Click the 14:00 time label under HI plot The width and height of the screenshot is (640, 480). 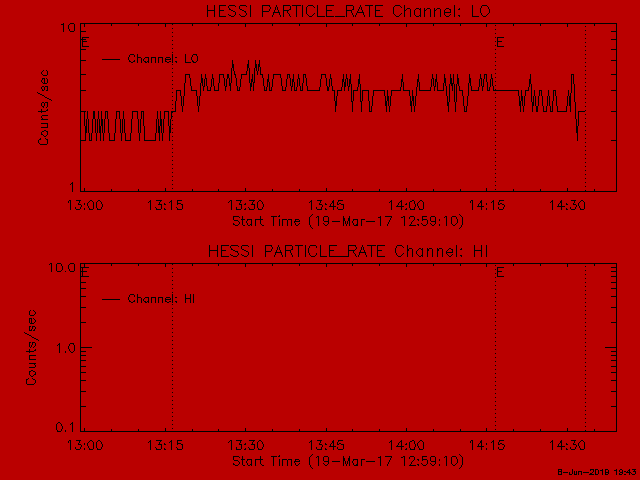click(x=407, y=445)
